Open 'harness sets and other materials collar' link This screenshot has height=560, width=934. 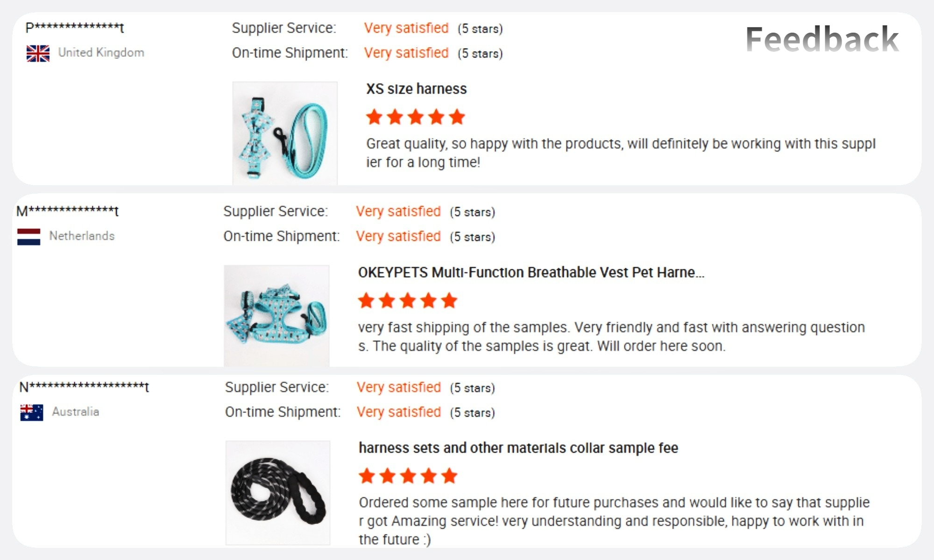pyautogui.click(x=518, y=448)
